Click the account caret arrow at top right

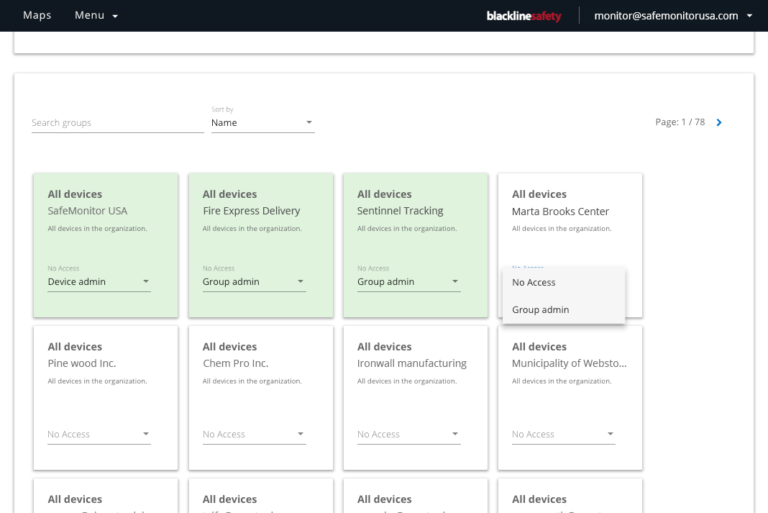pos(749,16)
